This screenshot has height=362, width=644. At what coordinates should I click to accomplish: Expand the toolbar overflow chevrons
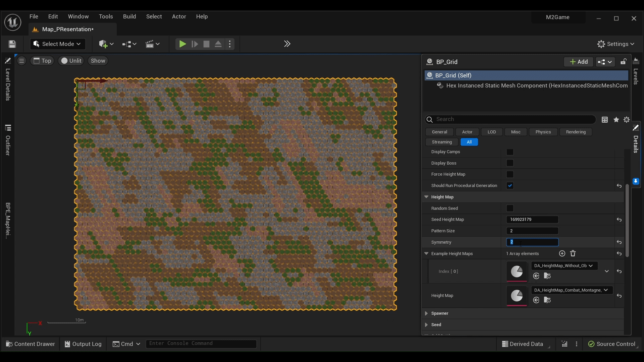click(x=287, y=44)
